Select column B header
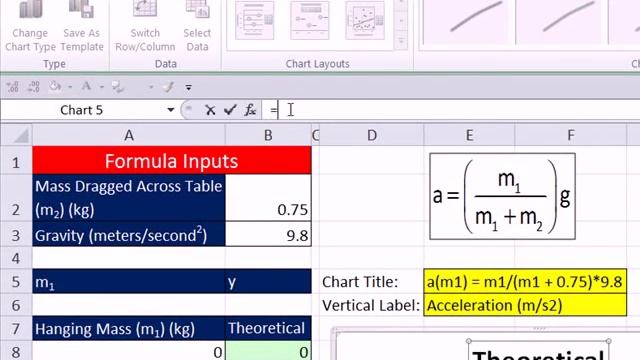Screen dimensions: 640x360 268,135
